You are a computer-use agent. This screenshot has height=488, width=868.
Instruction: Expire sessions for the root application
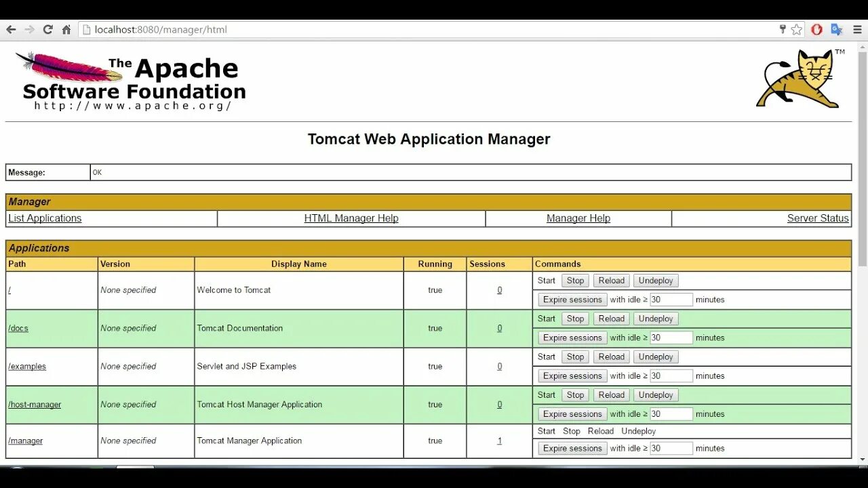click(x=572, y=300)
